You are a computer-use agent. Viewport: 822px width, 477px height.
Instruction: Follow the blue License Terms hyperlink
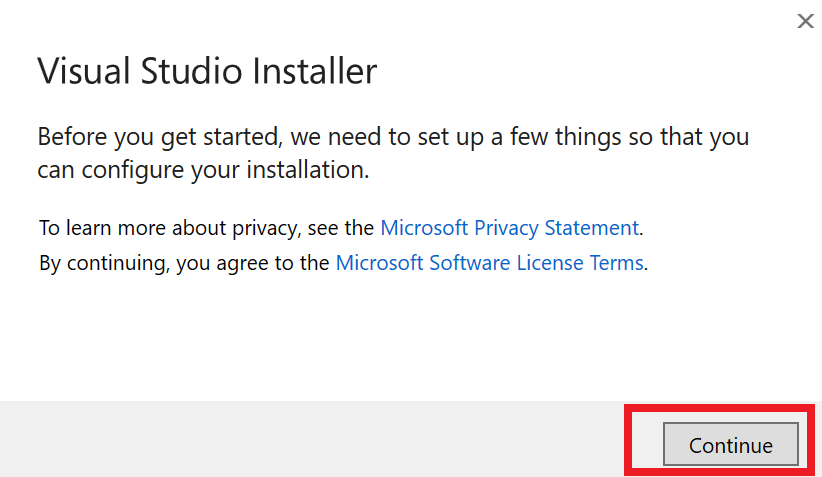click(489, 264)
